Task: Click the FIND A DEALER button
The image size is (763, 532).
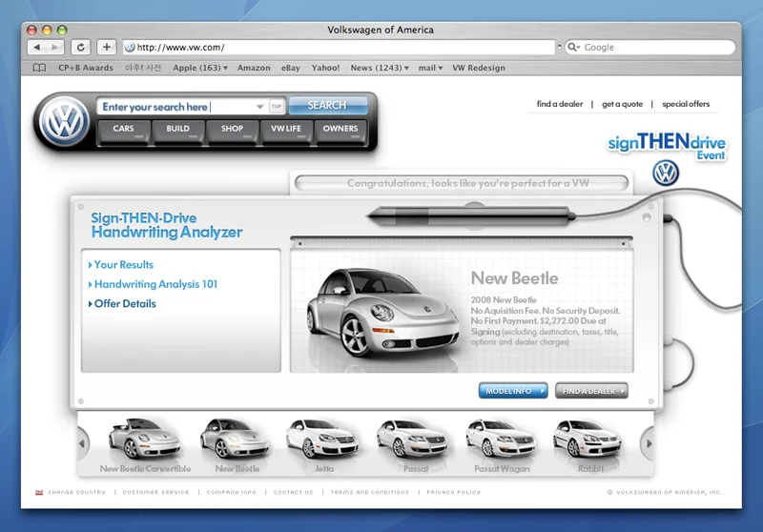Action: (591, 391)
